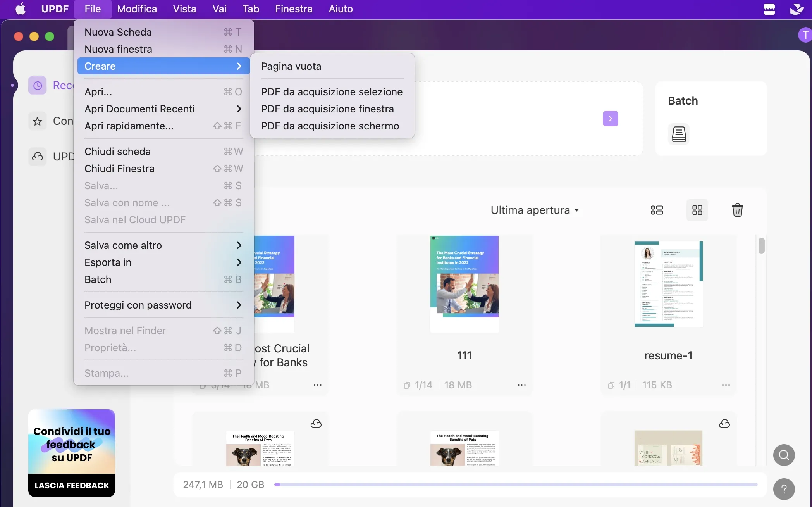Open the Finestra menu
The width and height of the screenshot is (812, 507).
pyautogui.click(x=294, y=9)
